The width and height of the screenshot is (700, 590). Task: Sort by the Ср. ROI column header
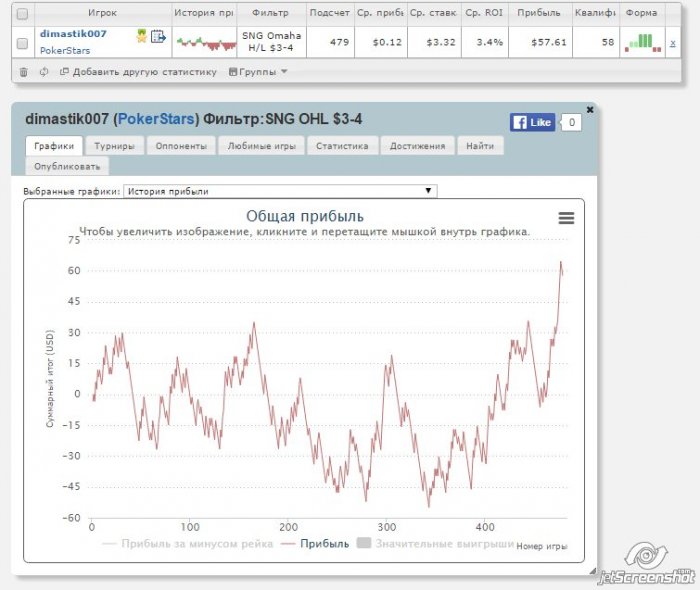[x=484, y=13]
